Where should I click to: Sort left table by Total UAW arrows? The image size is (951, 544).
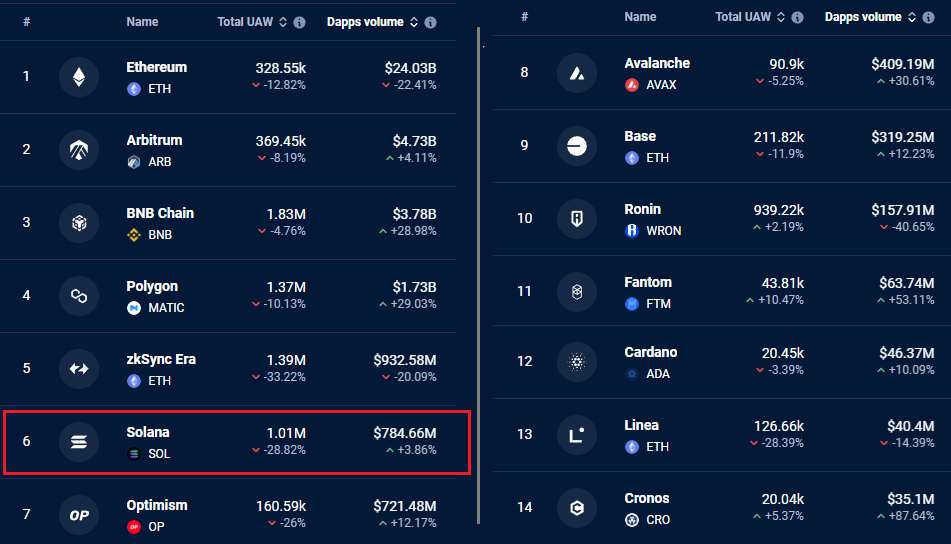coord(283,22)
